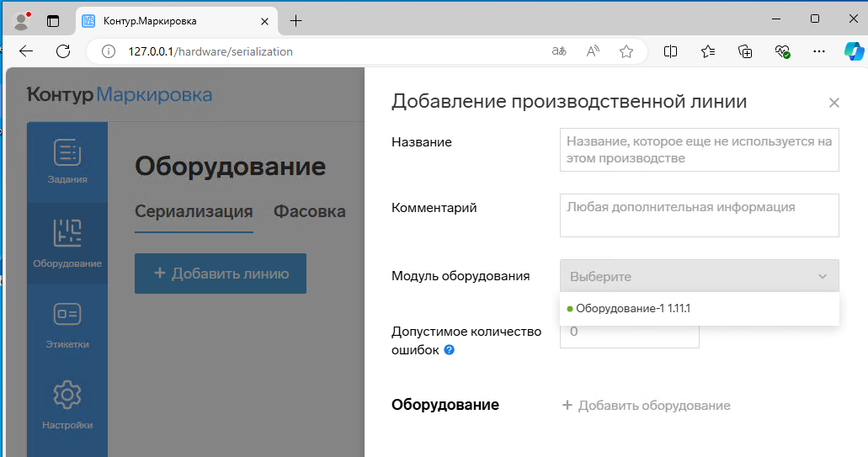Screen dimensions: 868x457
Task: Open a new browser tab
Action: pos(296,21)
